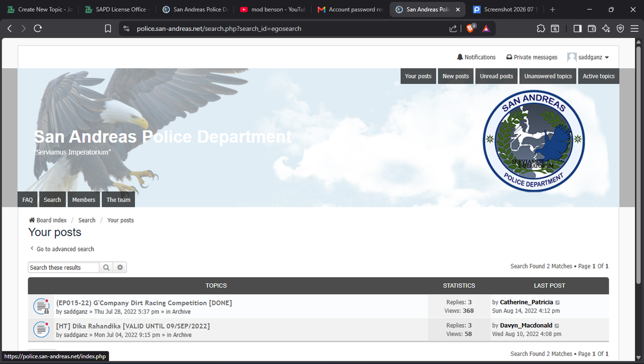Submit search with magnifier icon button
Viewport: 644px width, 364px height.
pos(106,267)
